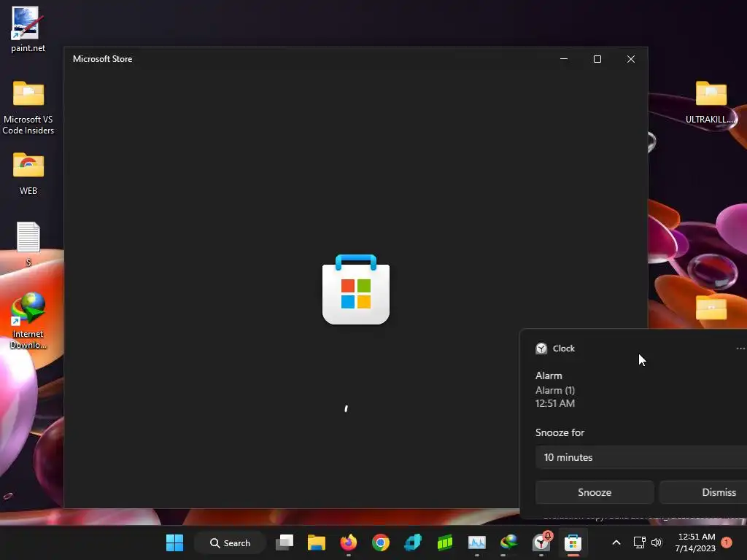Click the Alarm (1) notification text
The height and width of the screenshot is (560, 747).
pyautogui.click(x=555, y=391)
